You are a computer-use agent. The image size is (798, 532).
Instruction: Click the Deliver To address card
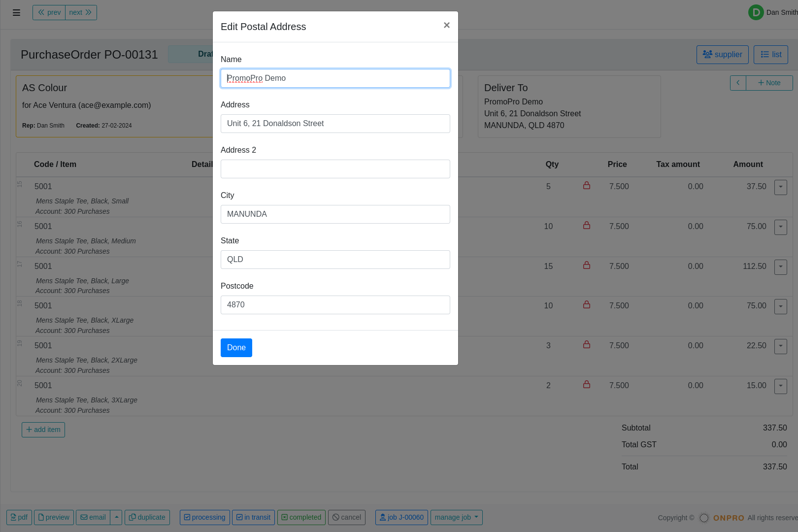[569, 106]
